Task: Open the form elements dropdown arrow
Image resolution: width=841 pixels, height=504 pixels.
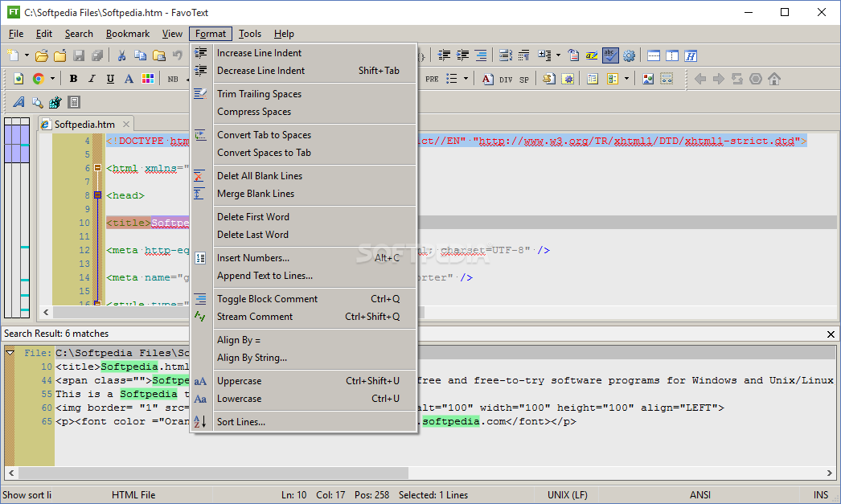Action: (626, 79)
